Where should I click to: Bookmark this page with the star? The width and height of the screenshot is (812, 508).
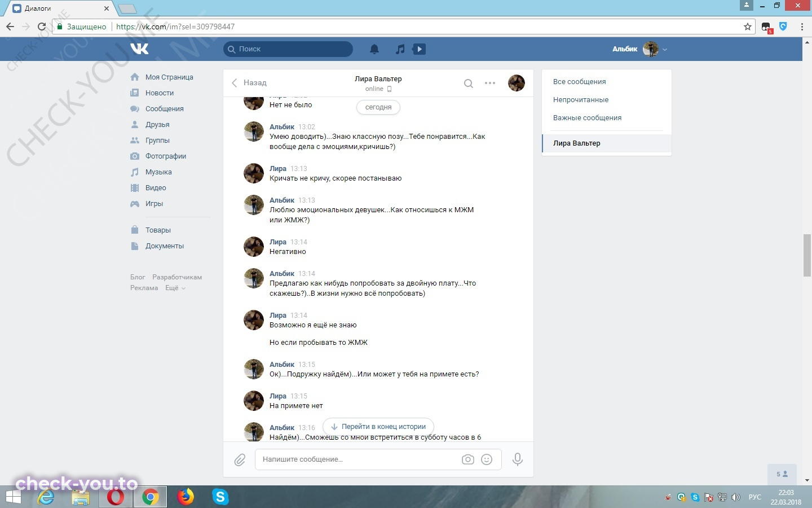coord(748,27)
